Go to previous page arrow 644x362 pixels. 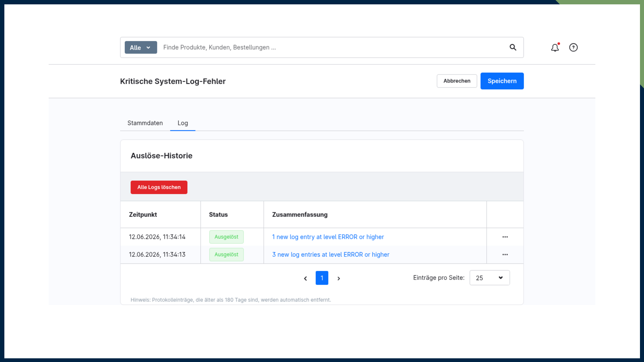click(x=305, y=278)
